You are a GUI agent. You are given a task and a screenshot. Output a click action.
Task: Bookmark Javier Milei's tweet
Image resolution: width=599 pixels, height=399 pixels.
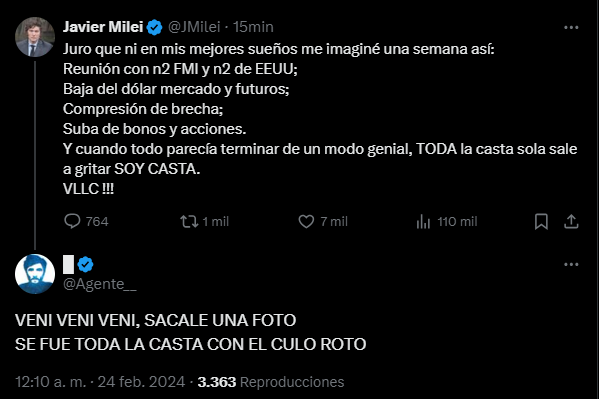tap(541, 221)
